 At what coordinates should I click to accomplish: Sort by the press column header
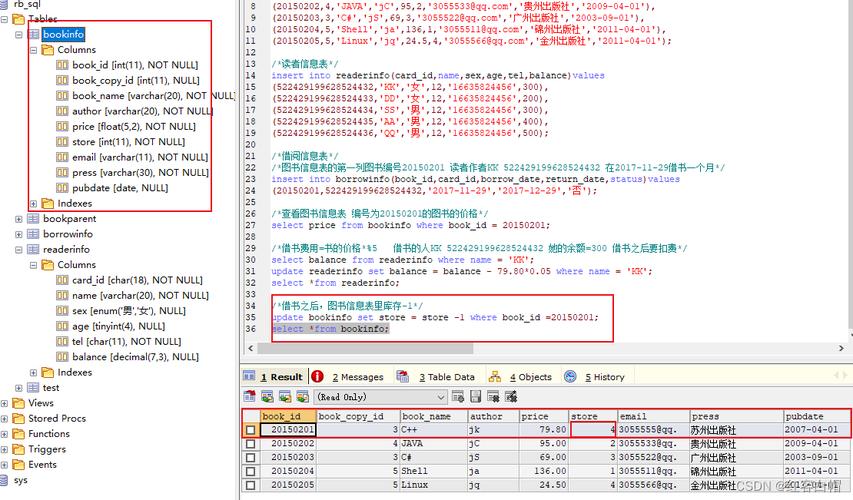(x=736, y=416)
